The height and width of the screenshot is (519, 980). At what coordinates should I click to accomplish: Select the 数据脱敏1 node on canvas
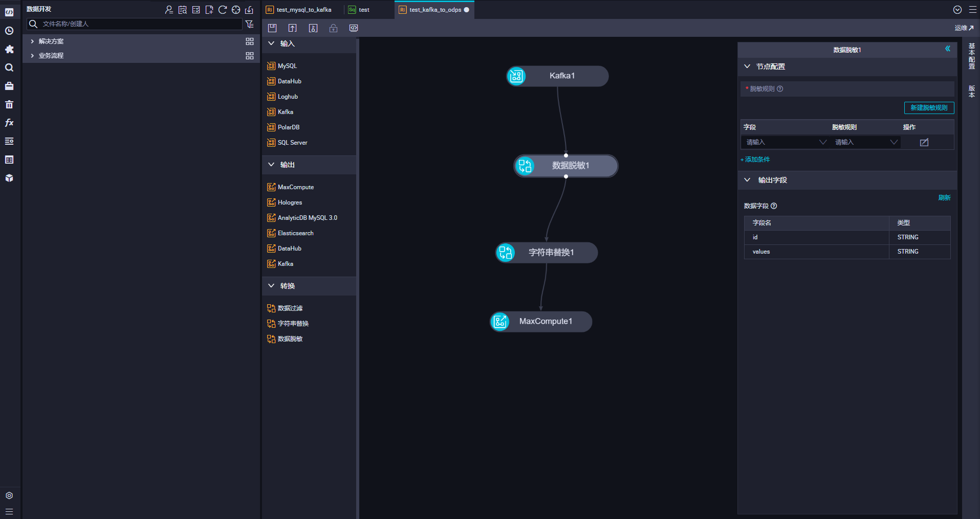pos(566,166)
